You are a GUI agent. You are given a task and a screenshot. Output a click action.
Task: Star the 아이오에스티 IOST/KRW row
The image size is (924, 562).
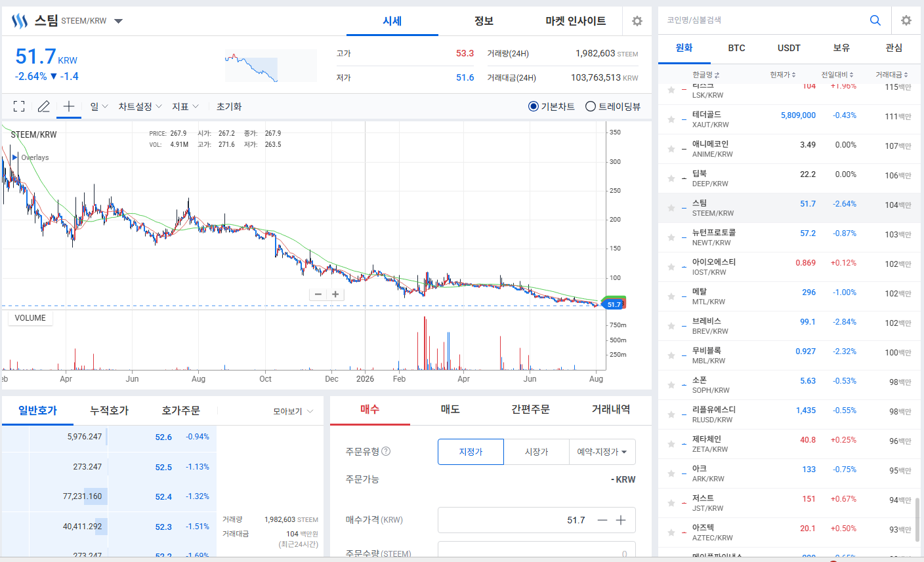(671, 267)
